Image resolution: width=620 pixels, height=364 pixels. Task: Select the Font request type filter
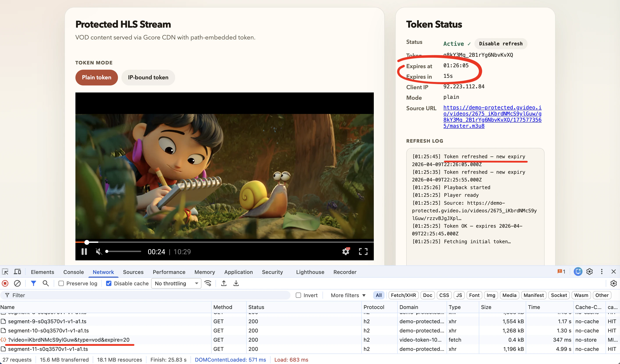pyautogui.click(x=474, y=295)
